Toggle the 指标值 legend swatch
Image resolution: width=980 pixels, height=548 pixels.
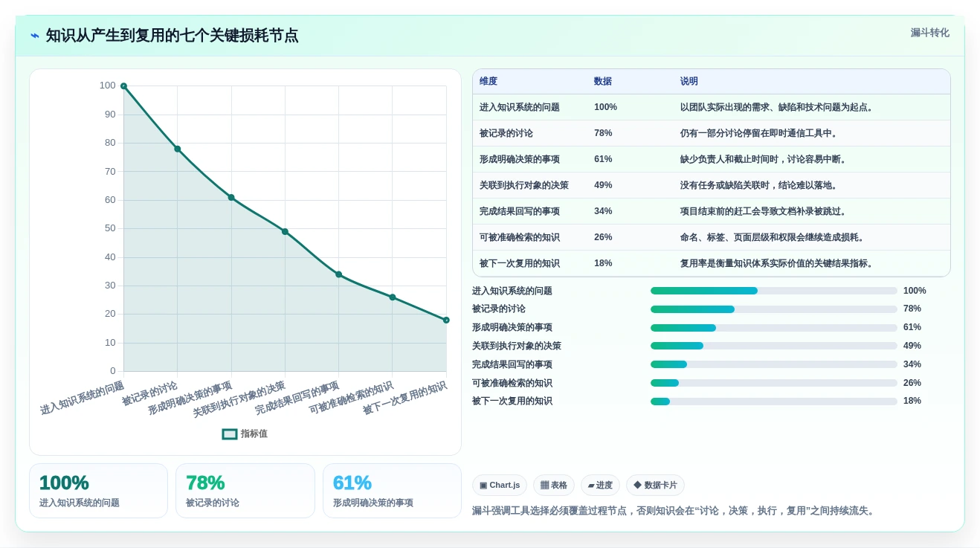coord(230,433)
